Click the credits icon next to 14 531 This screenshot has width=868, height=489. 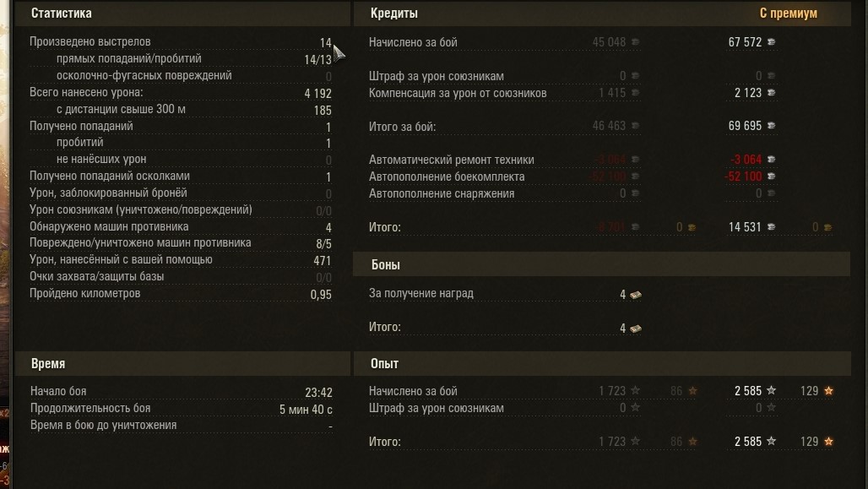pos(771,227)
